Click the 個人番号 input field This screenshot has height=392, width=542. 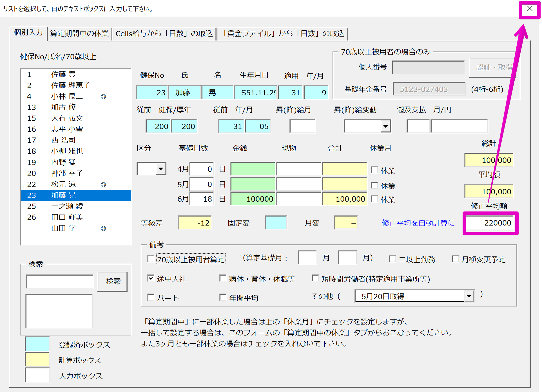coord(428,68)
